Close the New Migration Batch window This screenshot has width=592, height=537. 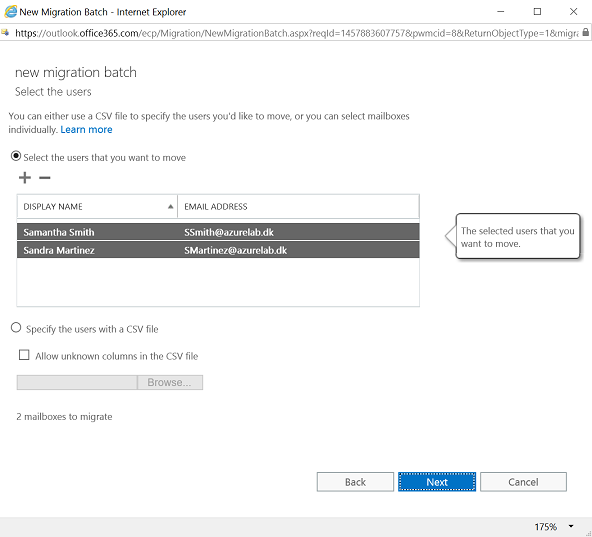(x=573, y=12)
